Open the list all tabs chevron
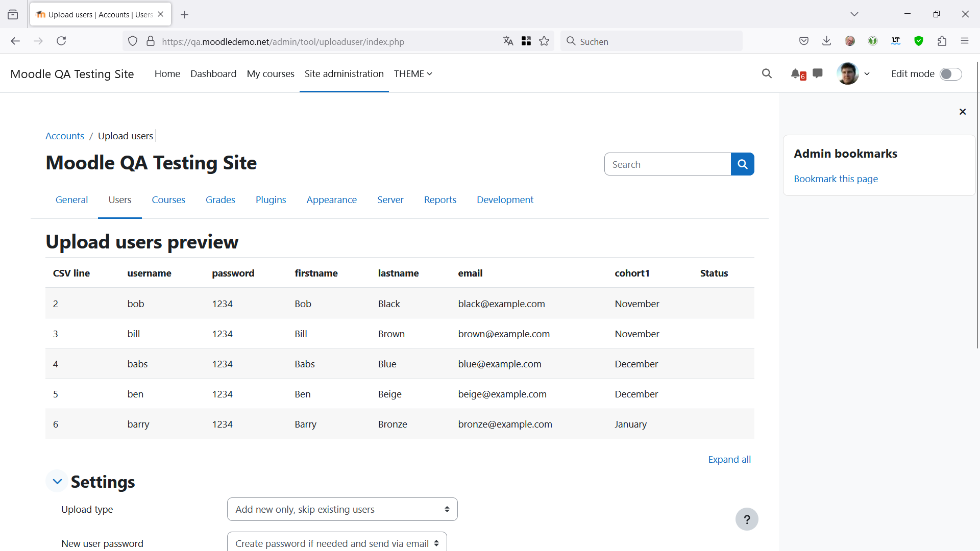Screen dimensions: 980x551 coord(854,14)
